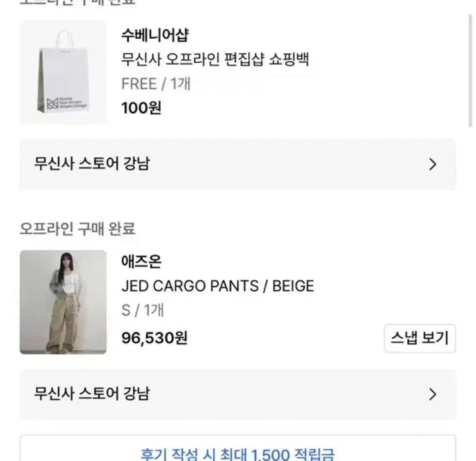Image resolution: width=476 pixels, height=461 pixels.
Task: Click the 애즈온 brand name
Action: click(x=141, y=262)
